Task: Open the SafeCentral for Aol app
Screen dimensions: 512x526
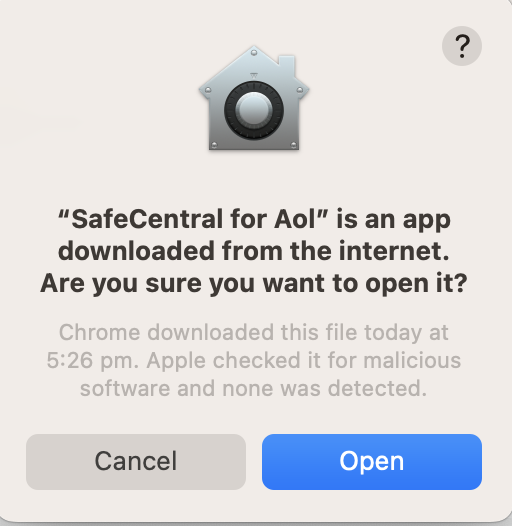Action: pos(372,462)
